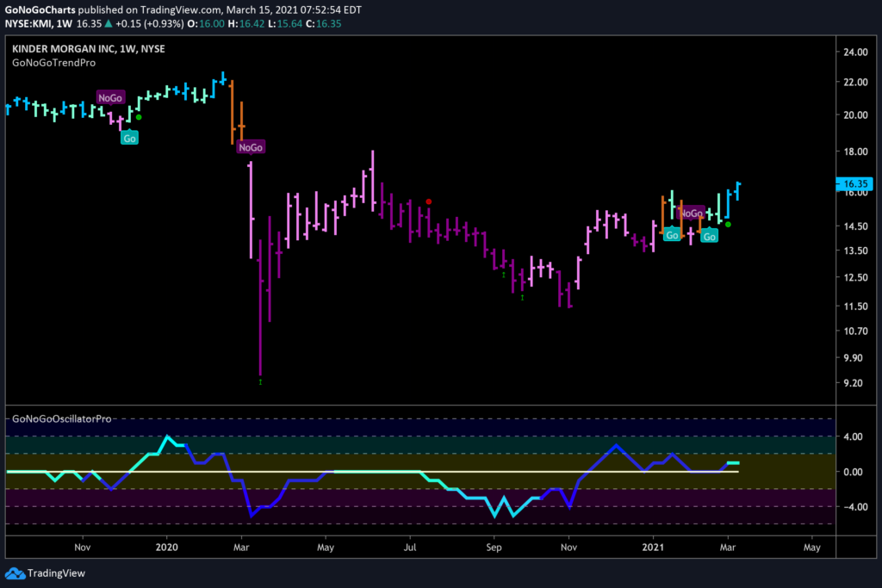Click the green dot marker near March 2021
The height and width of the screenshot is (588, 882).
(x=728, y=225)
